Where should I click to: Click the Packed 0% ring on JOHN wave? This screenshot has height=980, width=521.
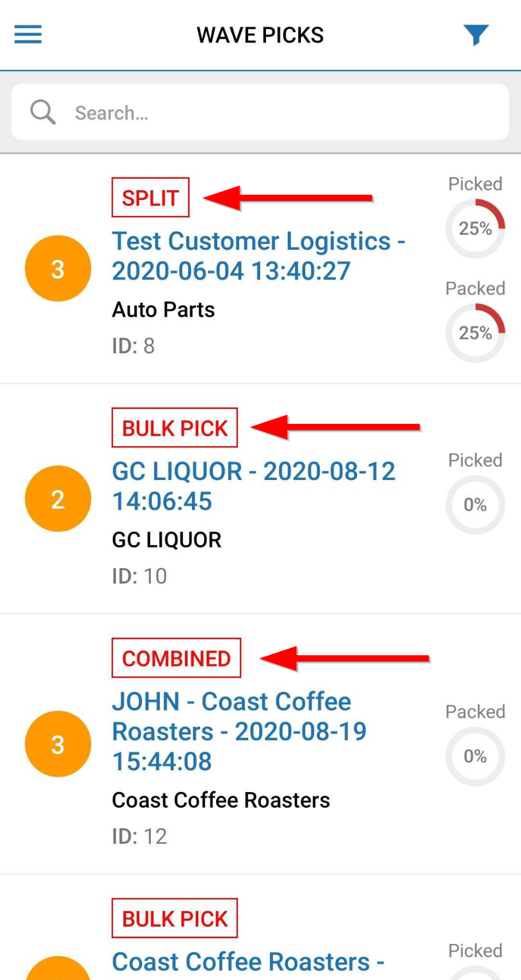click(475, 756)
